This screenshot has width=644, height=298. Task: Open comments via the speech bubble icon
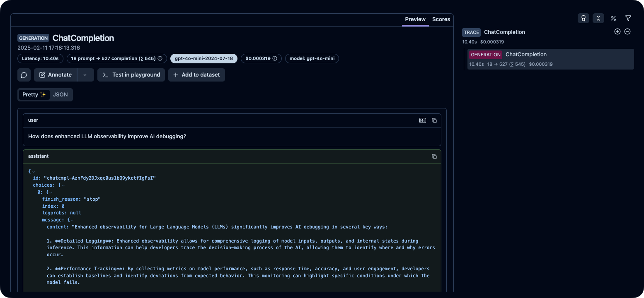coord(24,75)
